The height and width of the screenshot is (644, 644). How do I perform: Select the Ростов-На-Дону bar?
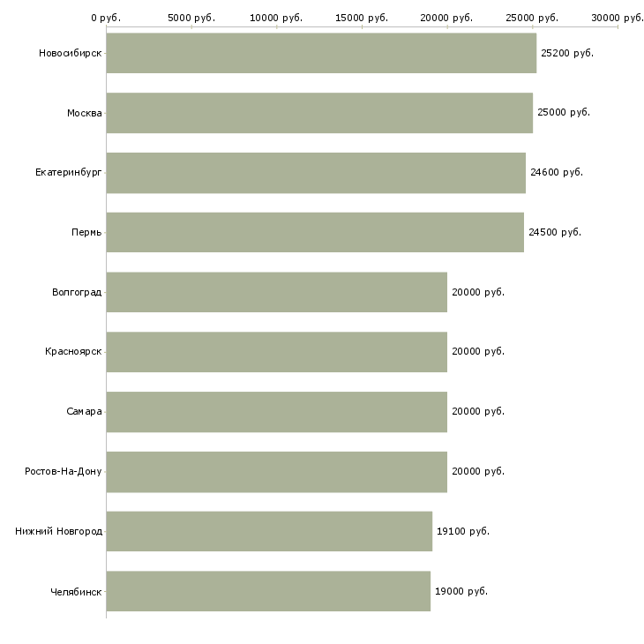pyautogui.click(x=276, y=471)
